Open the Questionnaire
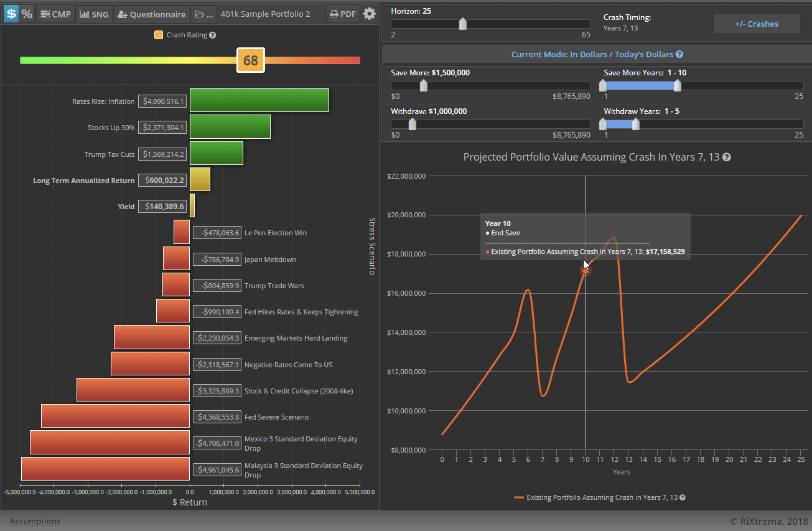 tap(151, 14)
